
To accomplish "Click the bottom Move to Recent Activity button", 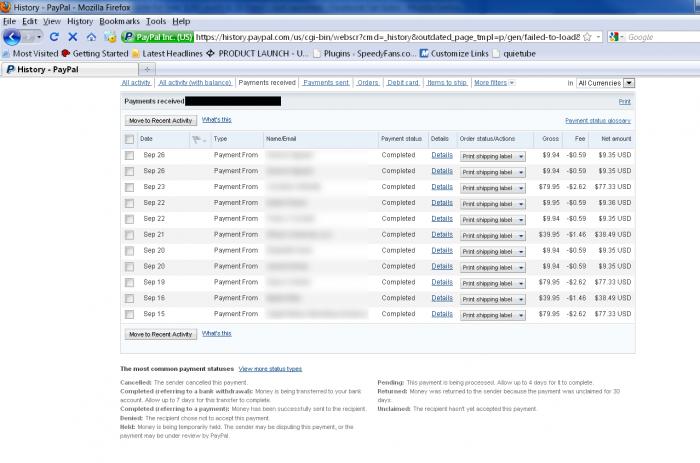I will tap(161, 334).
